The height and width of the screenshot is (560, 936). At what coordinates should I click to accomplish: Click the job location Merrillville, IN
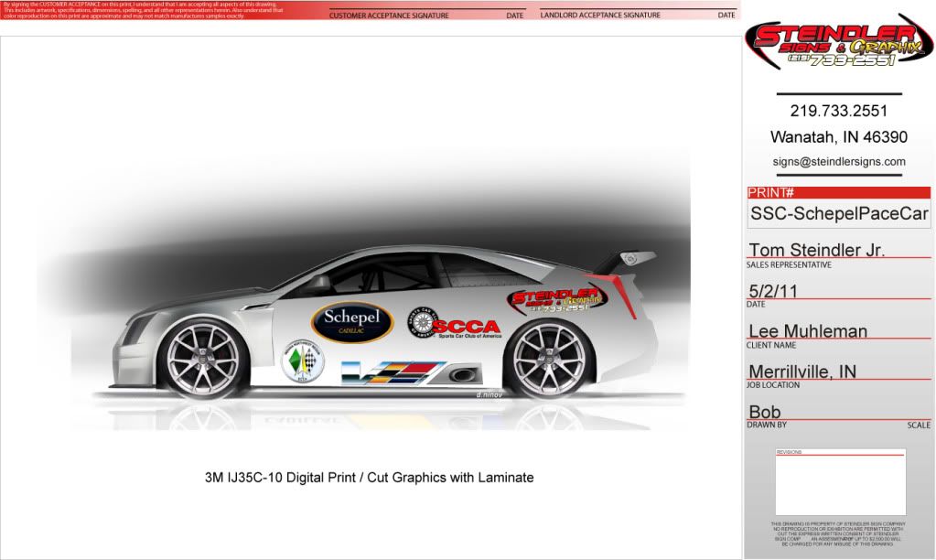pyautogui.click(x=802, y=372)
